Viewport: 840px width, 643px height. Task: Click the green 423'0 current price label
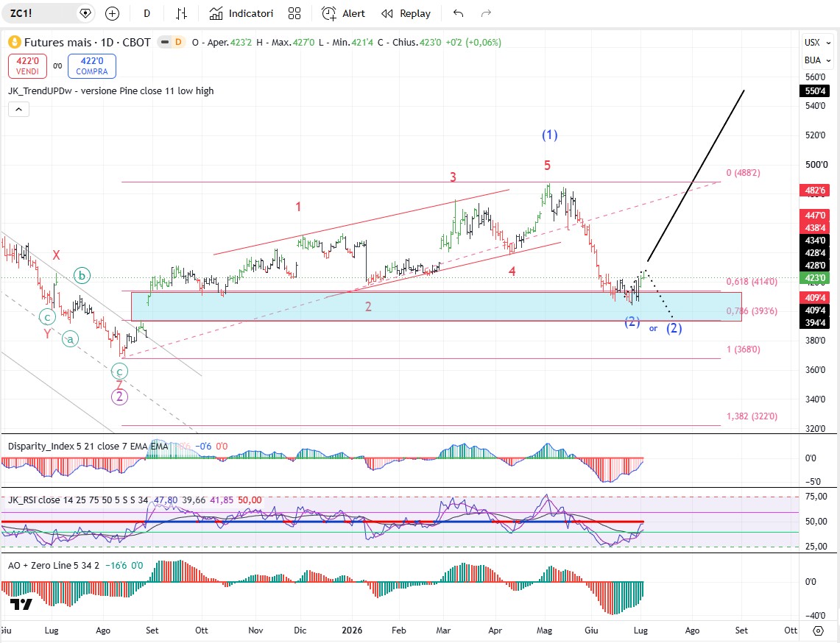tap(814, 278)
